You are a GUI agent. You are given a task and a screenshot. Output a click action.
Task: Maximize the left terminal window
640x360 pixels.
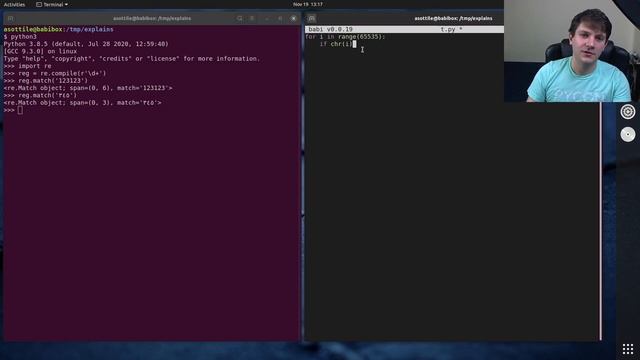280,18
